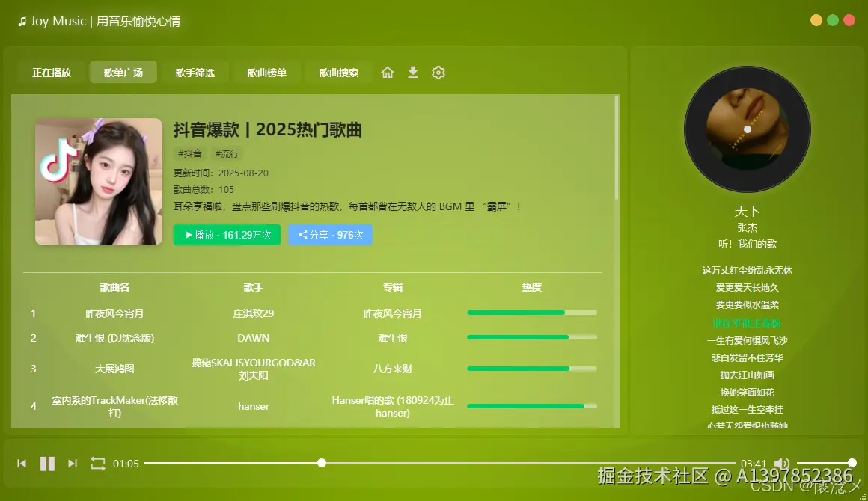868x501 pixels.
Task: Toggle the yellow window control dot
Action: click(x=815, y=20)
